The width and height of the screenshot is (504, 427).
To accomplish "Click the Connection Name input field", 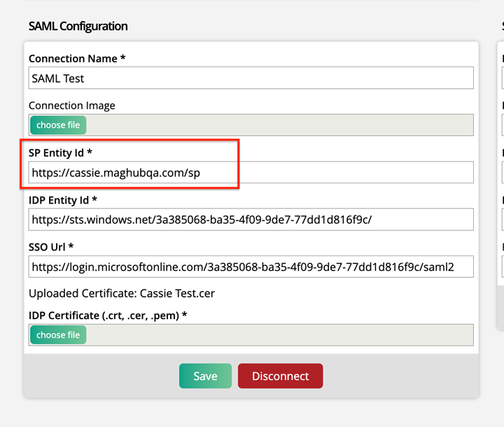I will 251,78.
